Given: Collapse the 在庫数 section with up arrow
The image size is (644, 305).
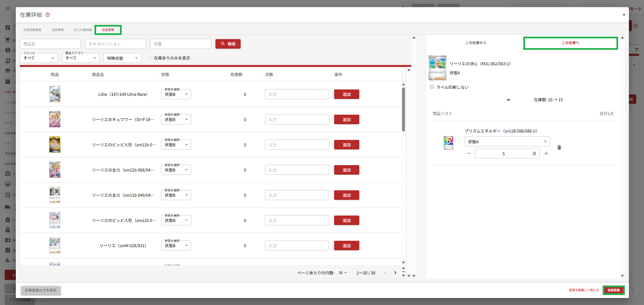Looking at the screenshot, I should point(508,100).
